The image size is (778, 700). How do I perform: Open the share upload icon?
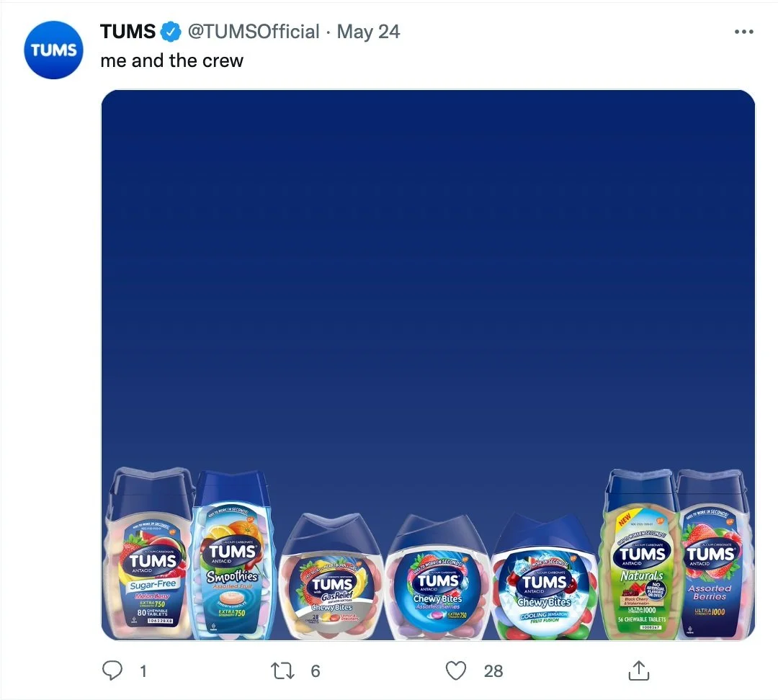click(x=638, y=670)
